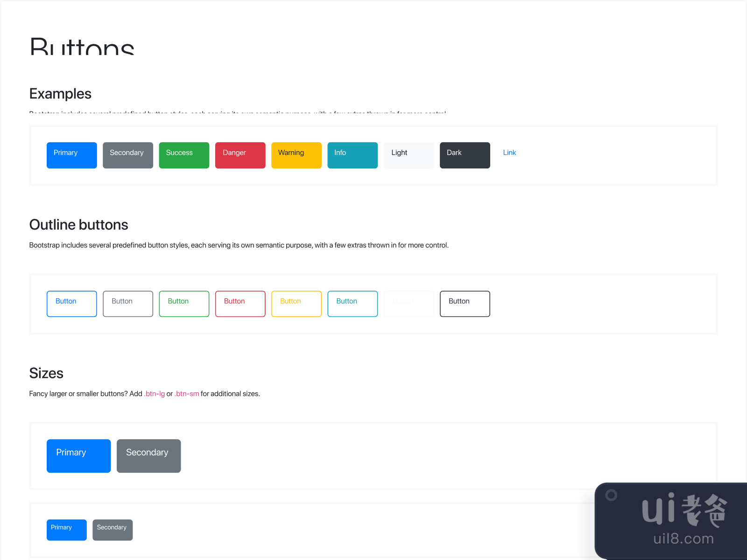Click the large Primary button under Sizes
Image resolution: width=747 pixels, height=560 pixels.
coord(78,456)
